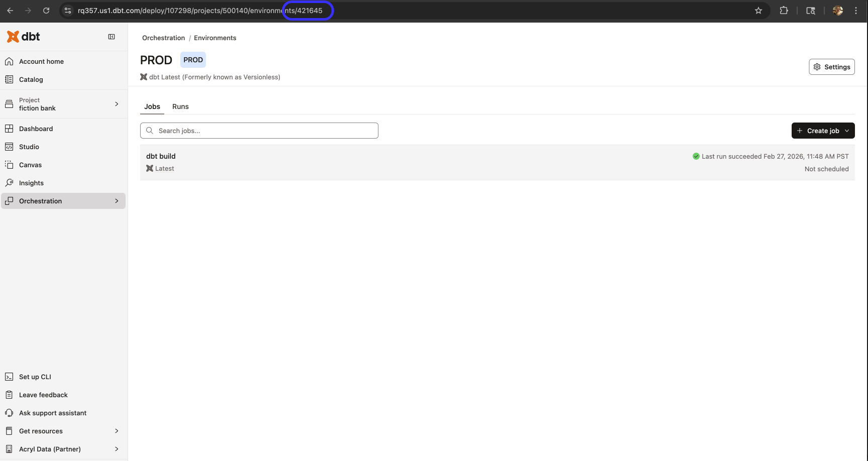
Task: Switch to the Jobs tab
Action: 152,106
